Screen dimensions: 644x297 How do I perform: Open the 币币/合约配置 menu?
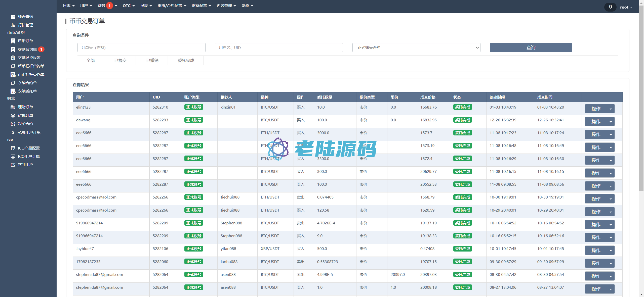[172, 6]
